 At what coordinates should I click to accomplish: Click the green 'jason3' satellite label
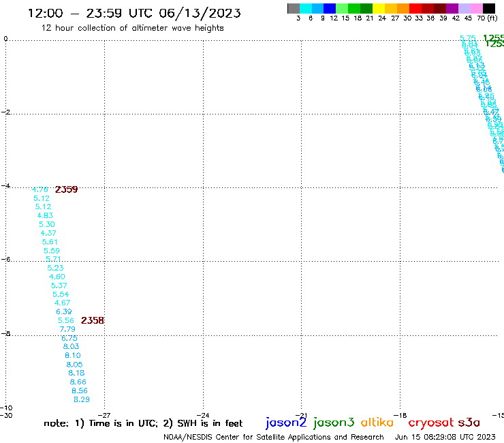point(334,423)
